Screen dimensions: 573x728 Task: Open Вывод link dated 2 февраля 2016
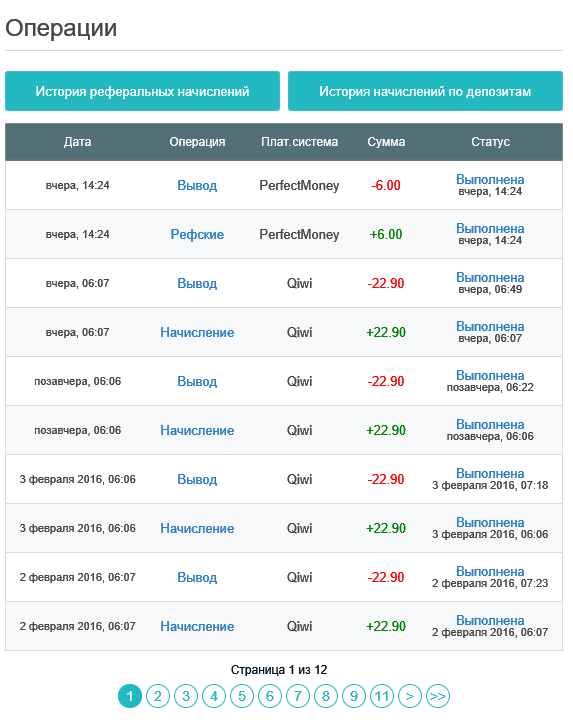coord(197,577)
